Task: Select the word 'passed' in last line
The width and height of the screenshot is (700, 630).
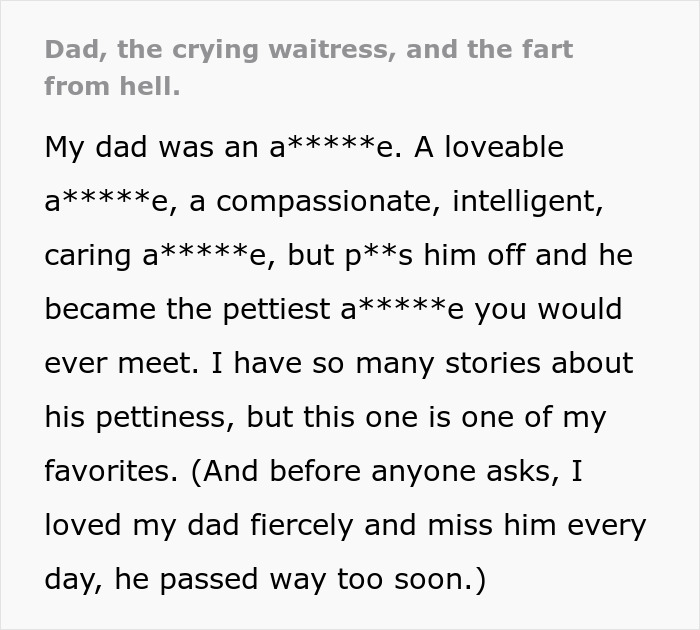Action: [209, 580]
